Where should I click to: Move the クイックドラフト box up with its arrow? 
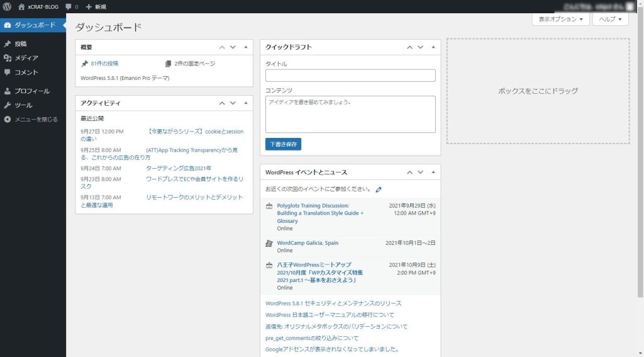(x=409, y=47)
